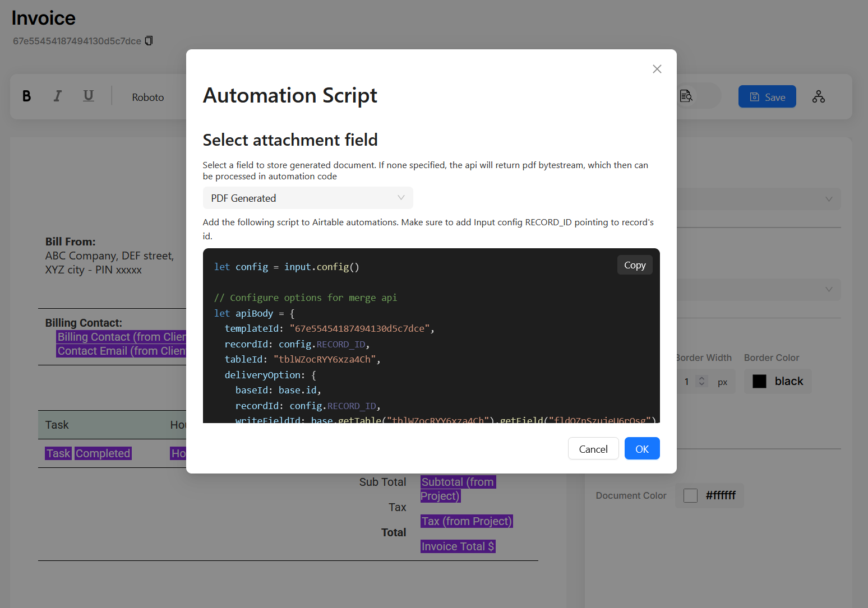
Task: Open the automation hierarchy icon beside Save
Action: (819, 96)
